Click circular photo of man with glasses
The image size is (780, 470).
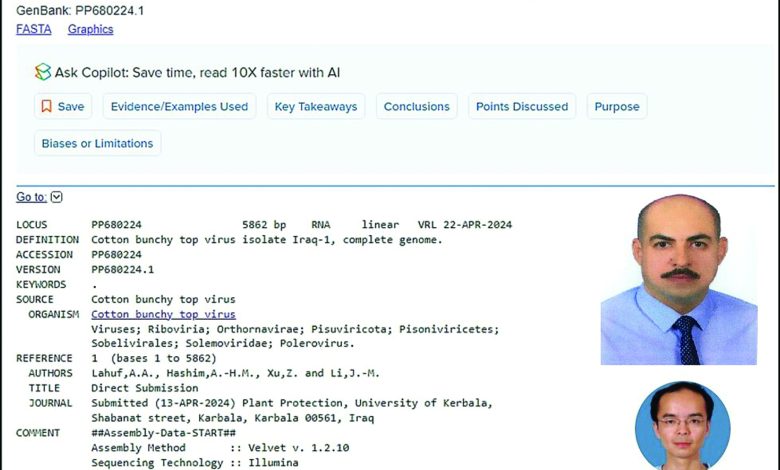[x=681, y=427]
